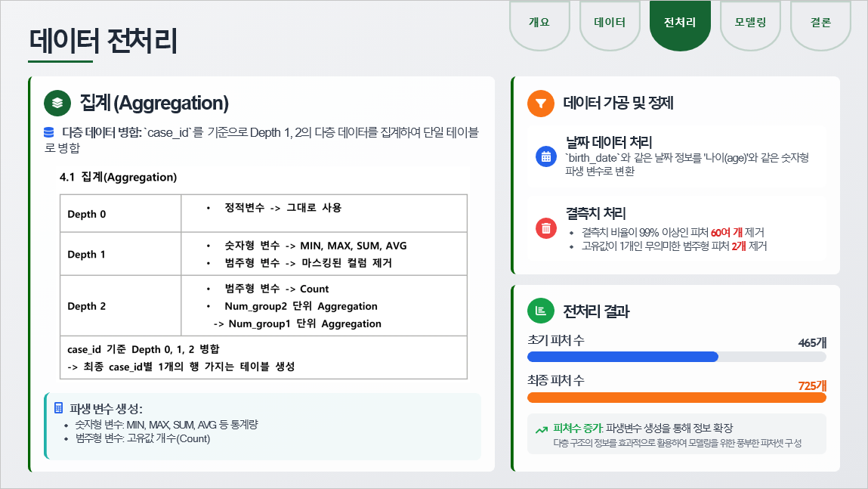Click the red trash icon for 결측치 처리
This screenshot has height=489, width=868.
click(x=546, y=228)
